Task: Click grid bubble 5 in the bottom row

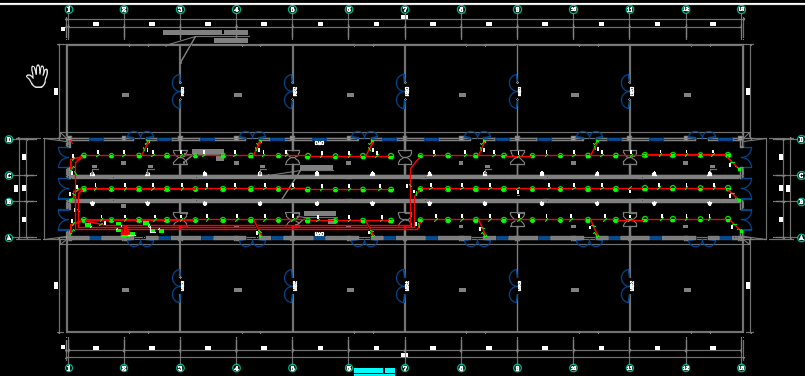Action: [292, 368]
